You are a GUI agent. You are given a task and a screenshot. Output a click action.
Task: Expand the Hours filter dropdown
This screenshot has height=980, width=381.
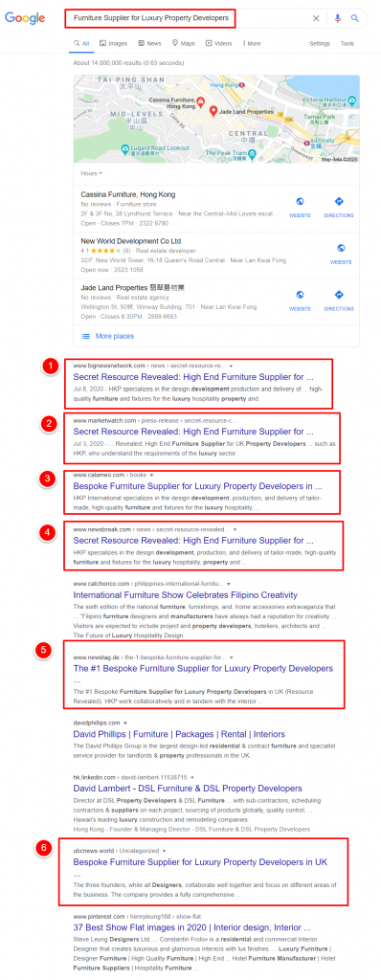pyautogui.click(x=91, y=172)
